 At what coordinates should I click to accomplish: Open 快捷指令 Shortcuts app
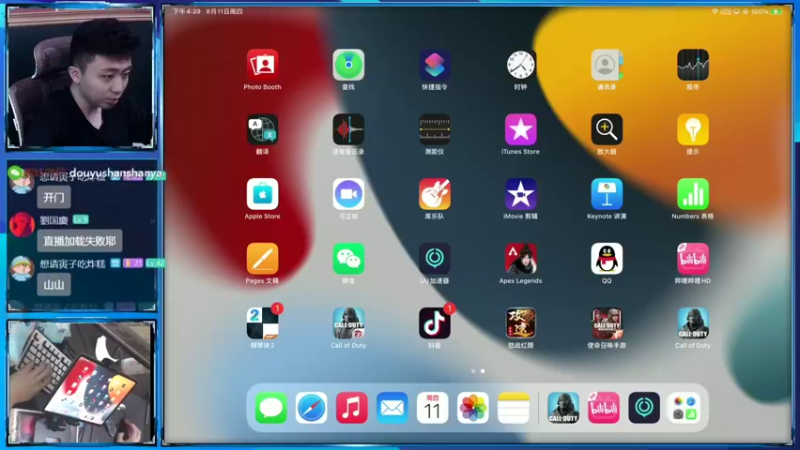pyautogui.click(x=434, y=65)
